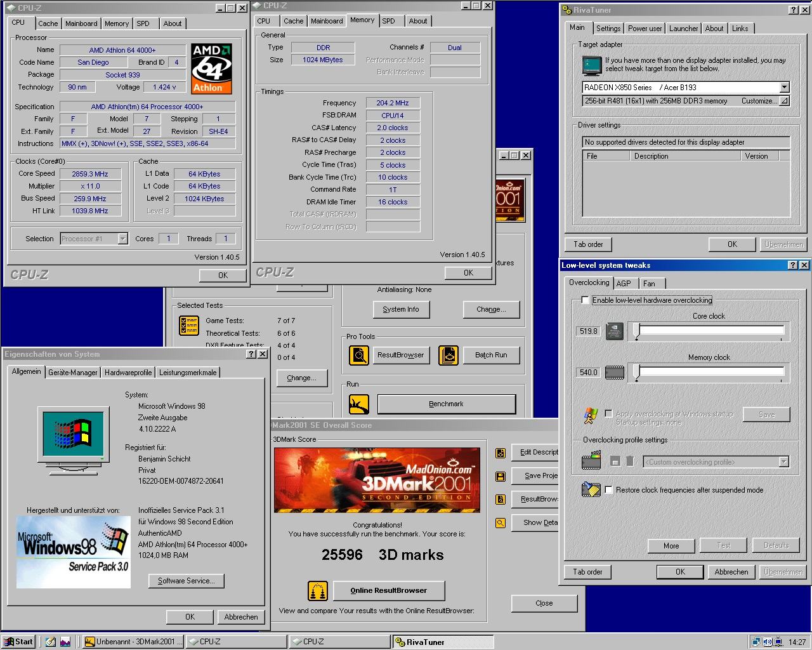Toggle Apply overclocking at Windows startup
The image size is (812, 650).
tap(608, 414)
